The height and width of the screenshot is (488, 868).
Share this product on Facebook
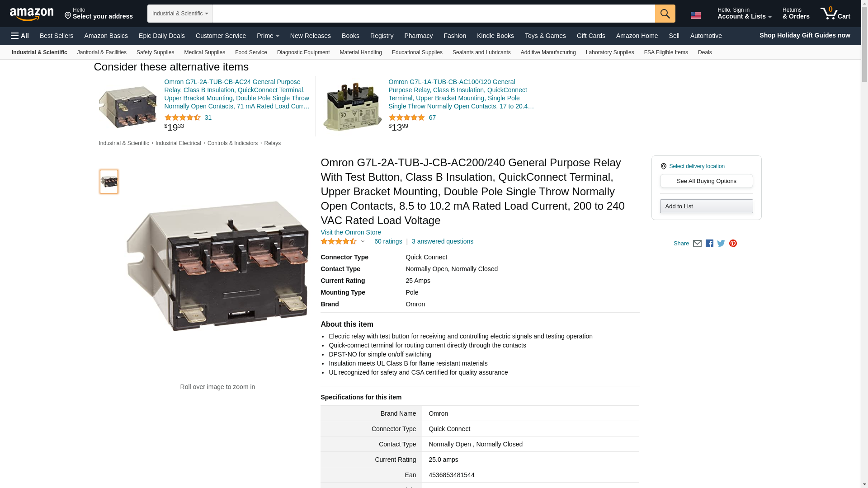[x=709, y=244]
